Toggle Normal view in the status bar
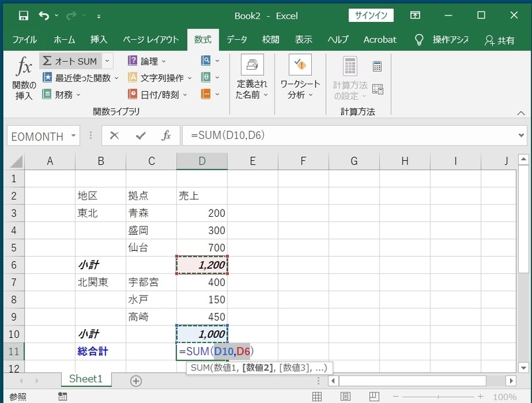Viewport: 532px width, 403px height. 317,396
